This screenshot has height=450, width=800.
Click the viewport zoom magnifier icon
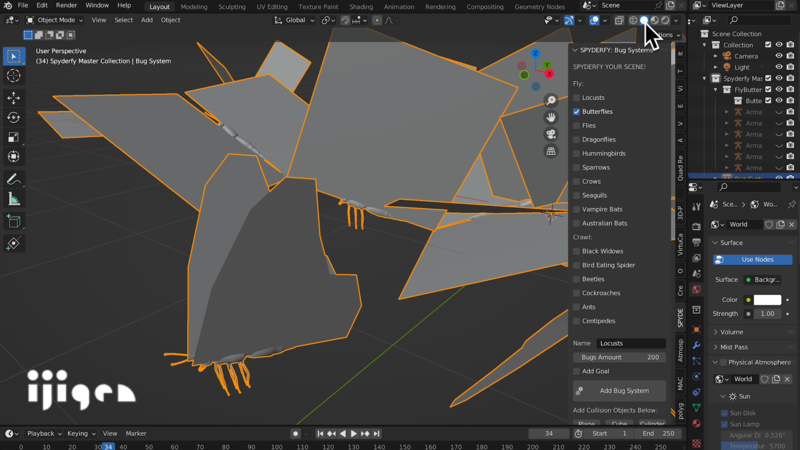(551, 101)
